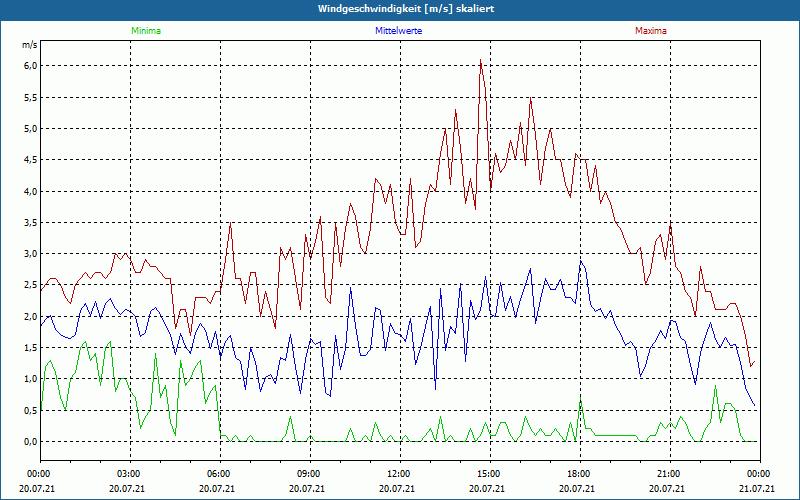Select the blue 'Mittelwerte' legend label
Viewport: 800px width, 500px height.
398,31
